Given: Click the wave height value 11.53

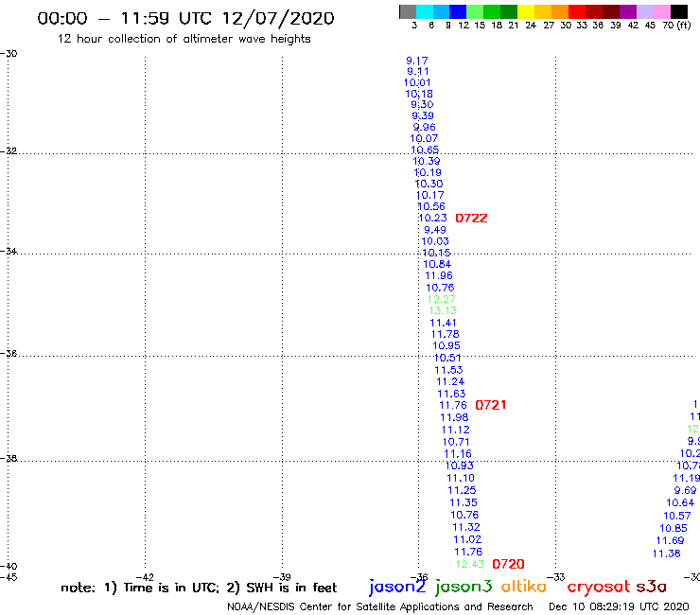Looking at the screenshot, I should 448,370.
